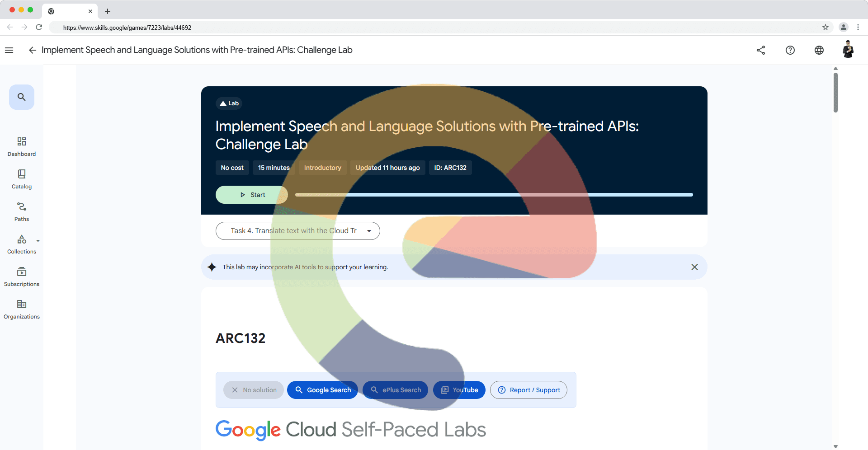Click the sidebar search icon button
868x450 pixels.
point(22,97)
